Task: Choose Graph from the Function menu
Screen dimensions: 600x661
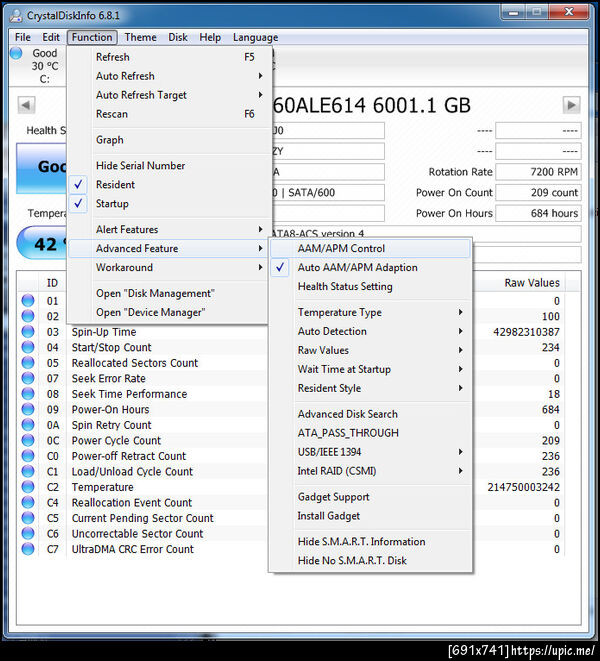Action: [x=169, y=140]
